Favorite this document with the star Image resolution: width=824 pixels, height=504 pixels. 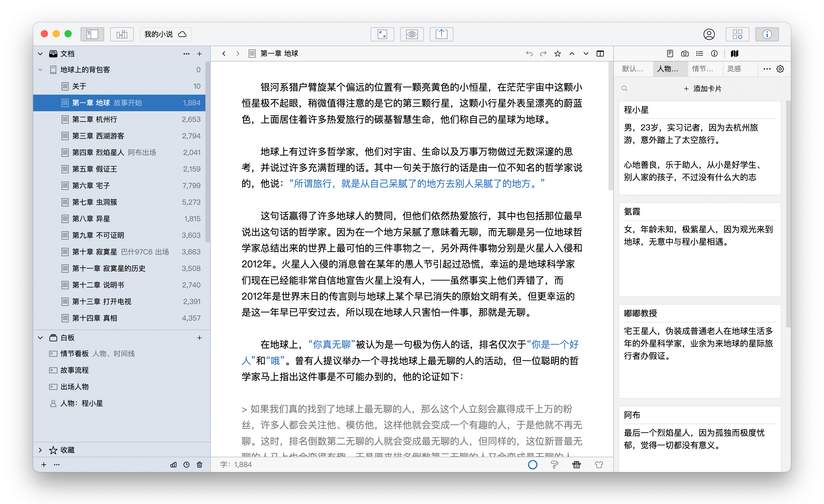[557, 54]
